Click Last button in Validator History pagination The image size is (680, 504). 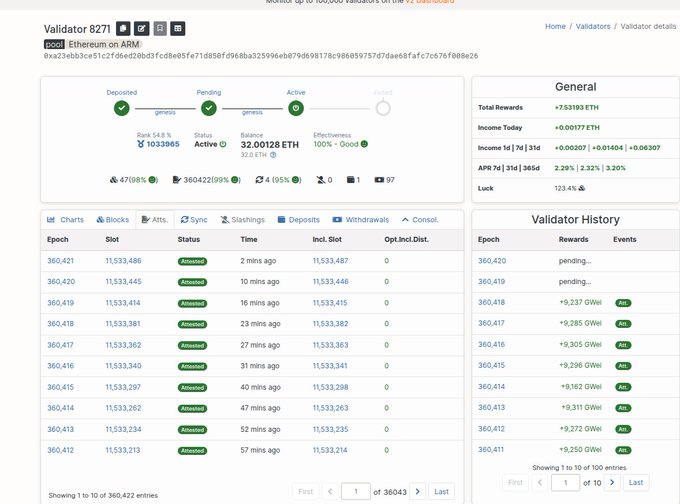[635, 482]
